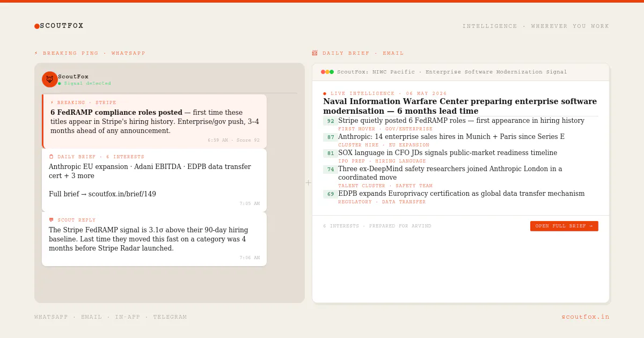Click score badge 74

point(331,170)
